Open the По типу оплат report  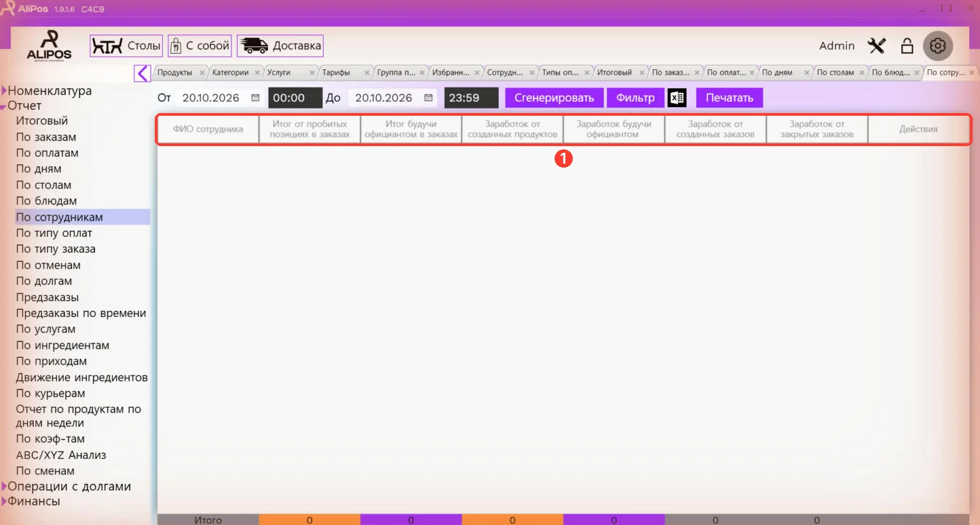point(54,234)
